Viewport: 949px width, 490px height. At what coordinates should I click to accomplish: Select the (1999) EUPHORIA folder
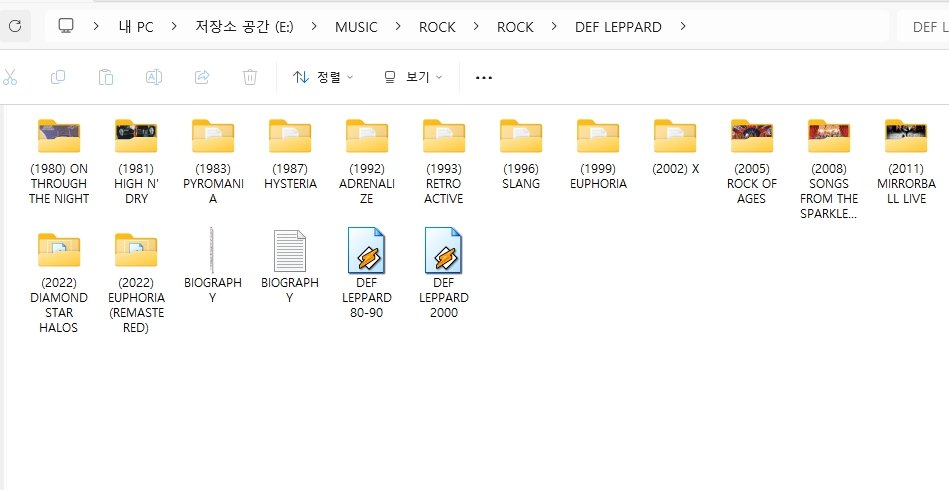coord(598,154)
